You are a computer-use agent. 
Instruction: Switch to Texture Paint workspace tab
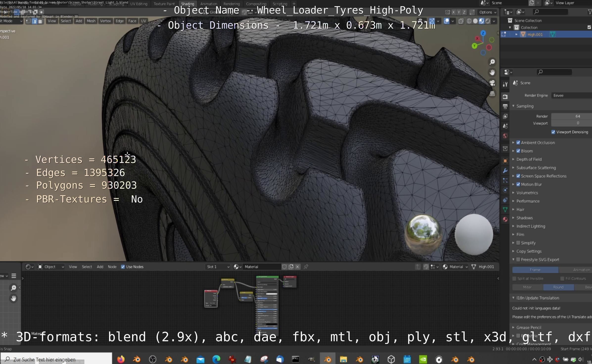pyautogui.click(x=164, y=4)
